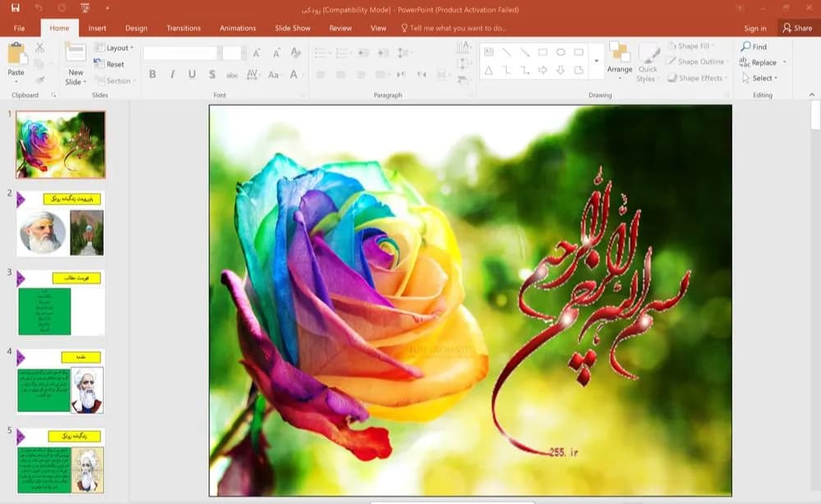Open the Shape Effects dropdown
Image resolution: width=821 pixels, height=504 pixels.
pyautogui.click(x=698, y=78)
